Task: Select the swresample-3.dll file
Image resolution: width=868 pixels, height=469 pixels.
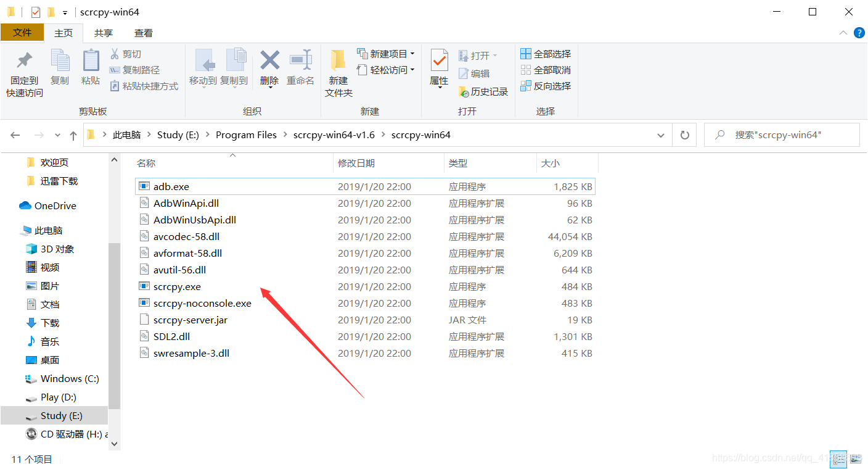Action: pyautogui.click(x=365, y=353)
